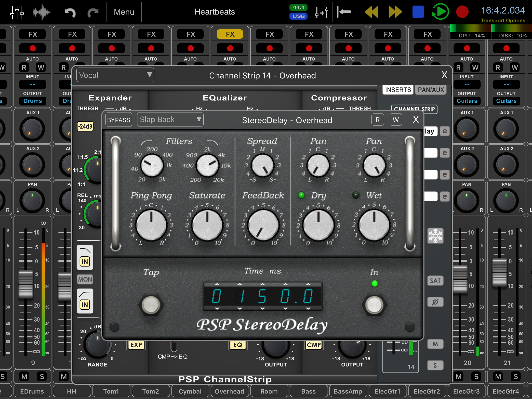The width and height of the screenshot is (532, 399).
Task: Solo the ElecGtr4 channel
Action: (516, 376)
